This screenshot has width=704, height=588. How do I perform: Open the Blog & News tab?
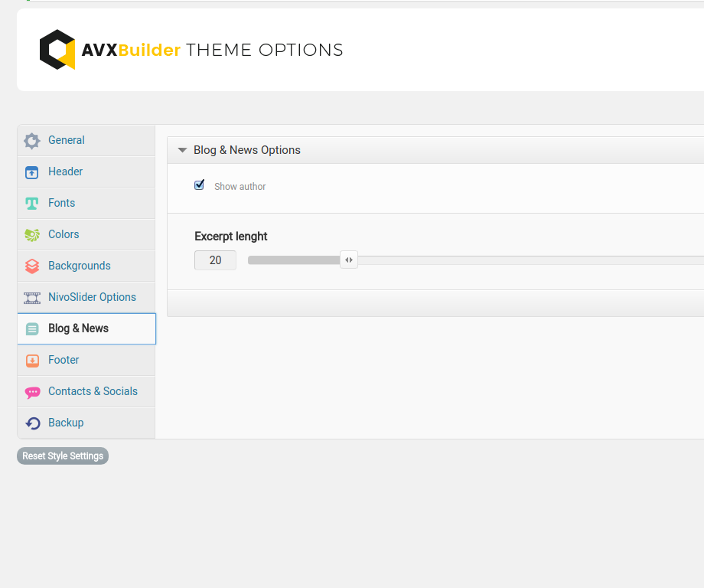coord(78,328)
